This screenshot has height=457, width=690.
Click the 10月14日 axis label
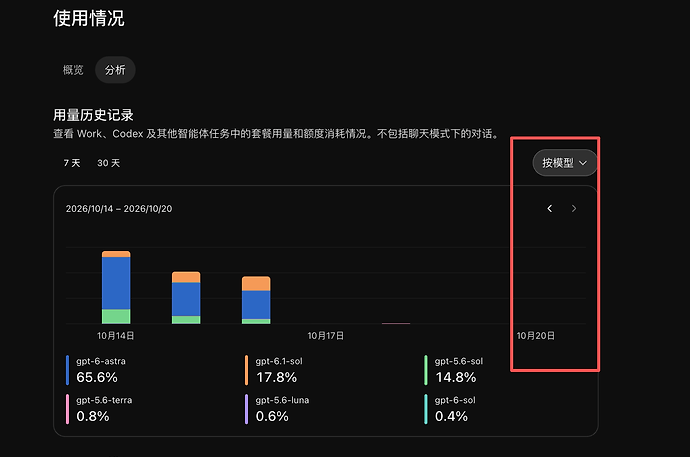click(x=116, y=336)
